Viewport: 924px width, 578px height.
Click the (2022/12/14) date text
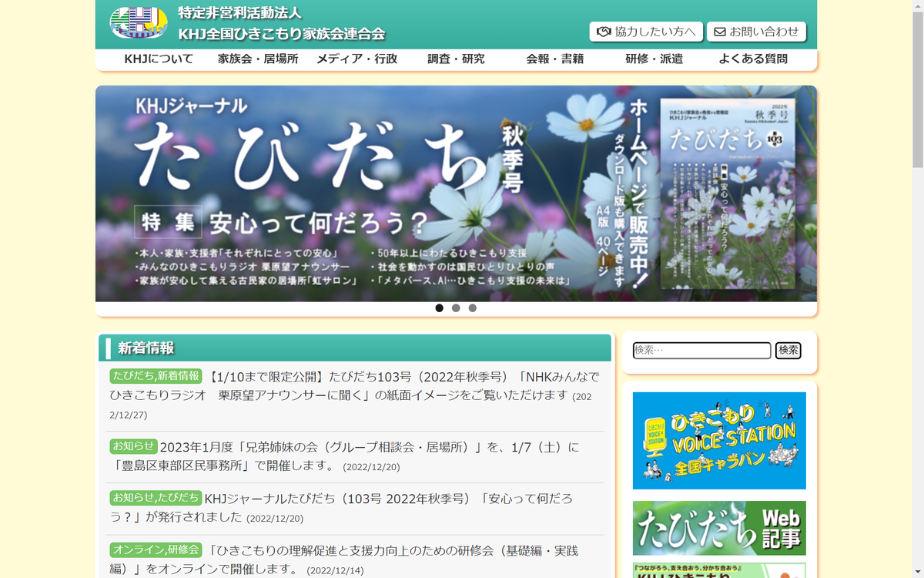coord(335,571)
